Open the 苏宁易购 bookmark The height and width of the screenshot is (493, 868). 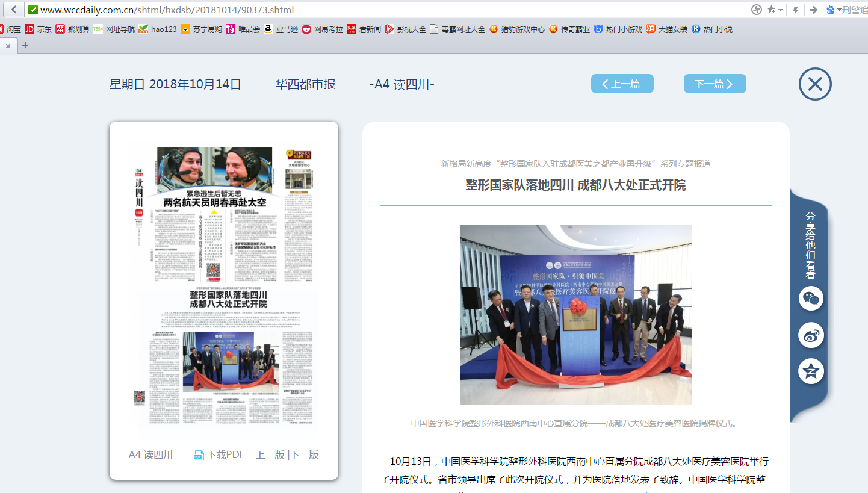(x=202, y=29)
